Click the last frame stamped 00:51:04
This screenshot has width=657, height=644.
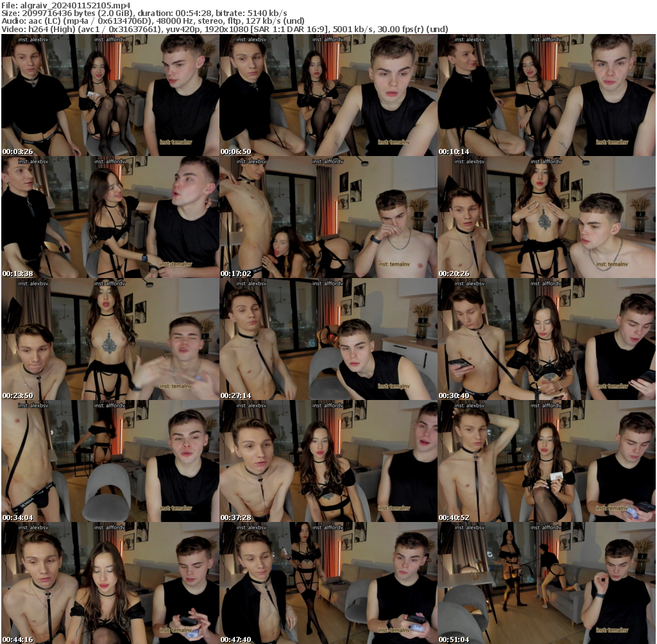pyautogui.click(x=547, y=583)
